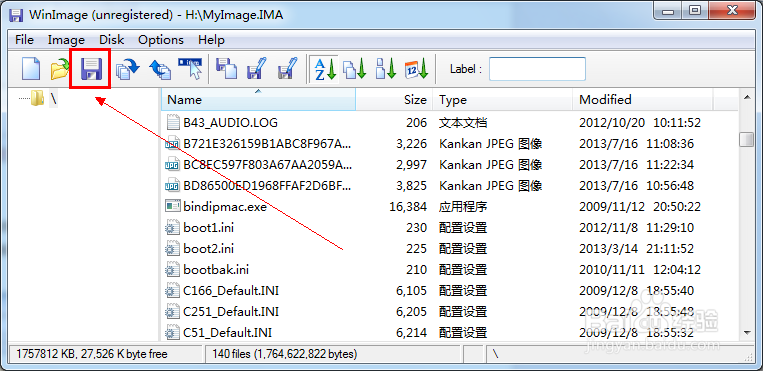Click the boot1.ini gear file icon
This screenshot has width=763, height=371.
coord(173,227)
